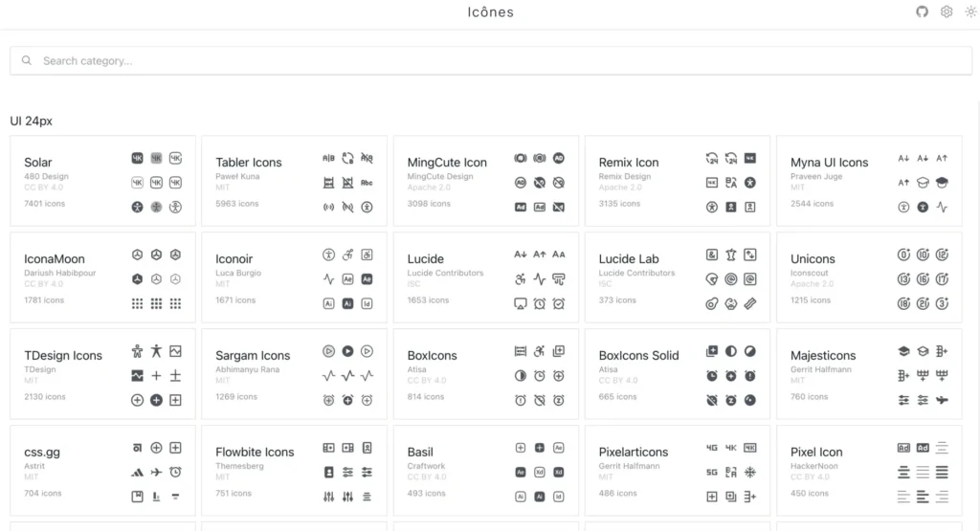Click the "AA" preview icon in Lucide card
Screen dimensions: 980x531
pos(559,254)
